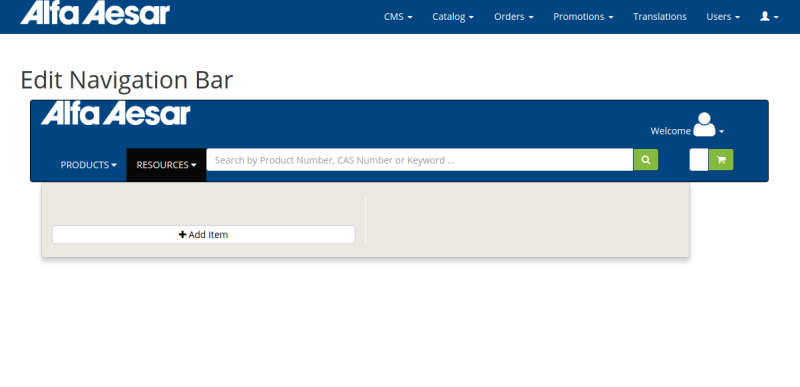Open the Promotions dropdown menu
Viewport: 800px width, 387px height.
583,17
